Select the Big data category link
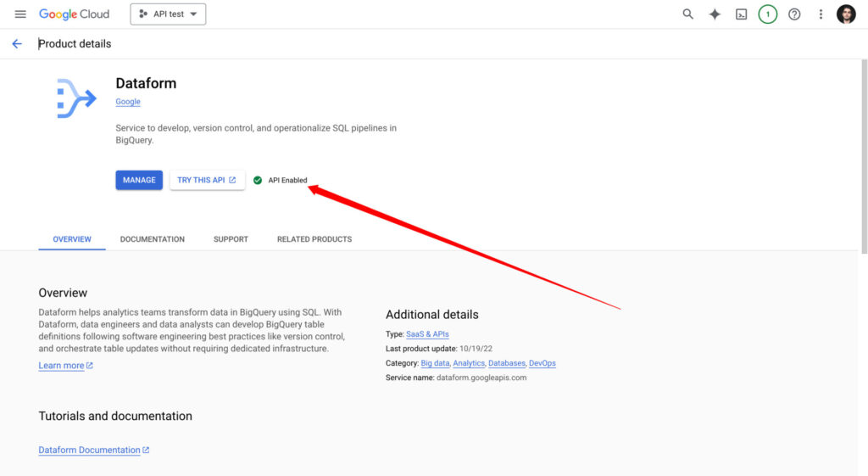The width and height of the screenshot is (868, 476). [435, 363]
